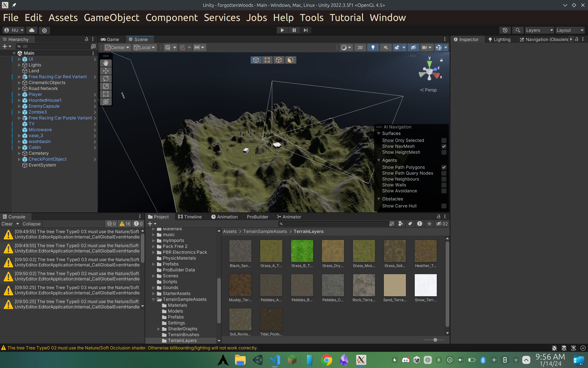This screenshot has width=588, height=368.
Task: Click the ProBuilder face selection icon
Action: tap(290, 60)
